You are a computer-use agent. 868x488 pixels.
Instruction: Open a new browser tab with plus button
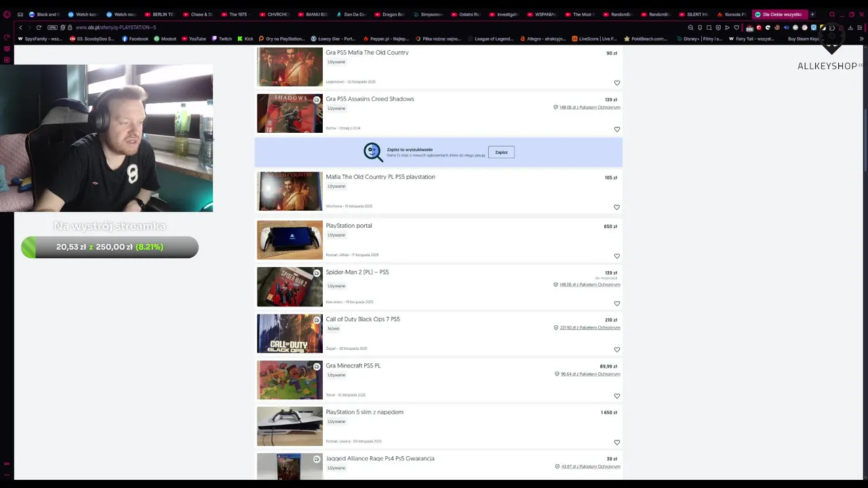(x=812, y=14)
